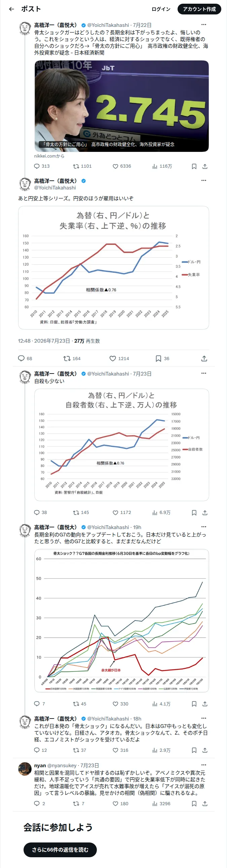Click the アカウント作成 button
227x868 pixels.
(x=199, y=9)
